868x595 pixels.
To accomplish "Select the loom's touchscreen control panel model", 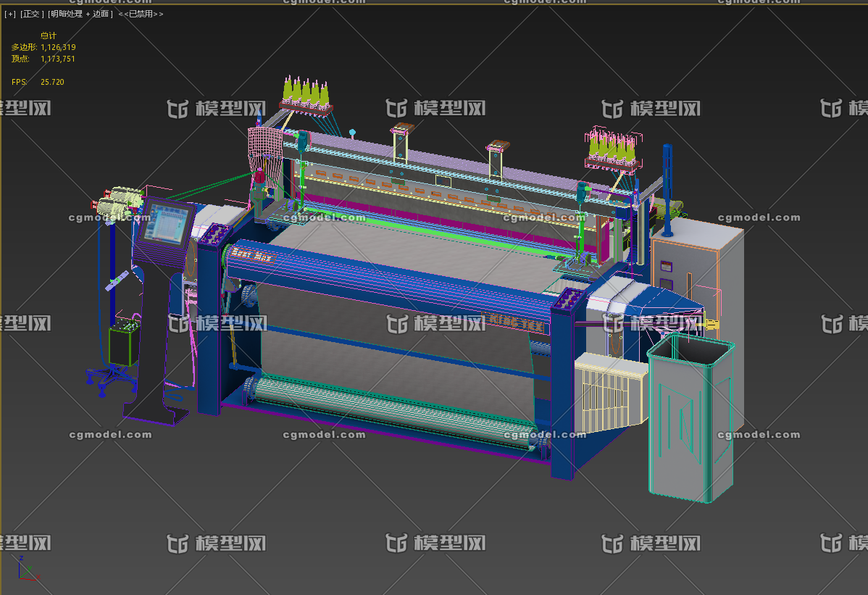I will [x=167, y=224].
